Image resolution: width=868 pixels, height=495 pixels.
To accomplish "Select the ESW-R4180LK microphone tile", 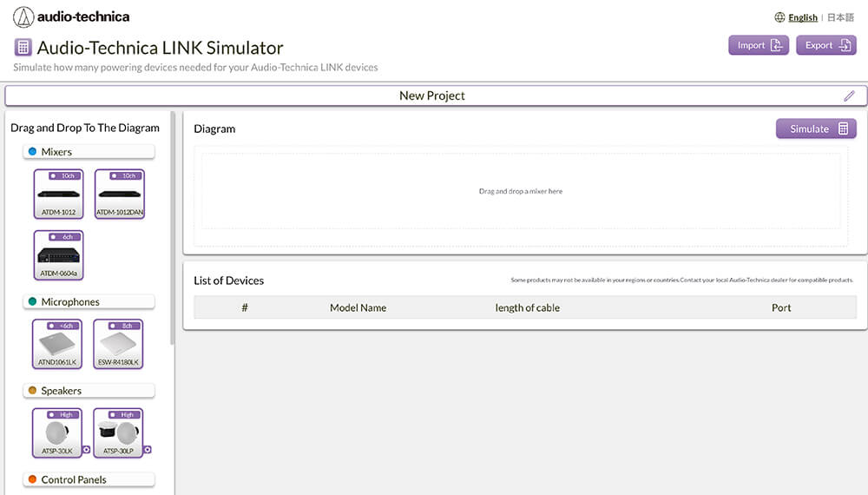I will pyautogui.click(x=118, y=344).
